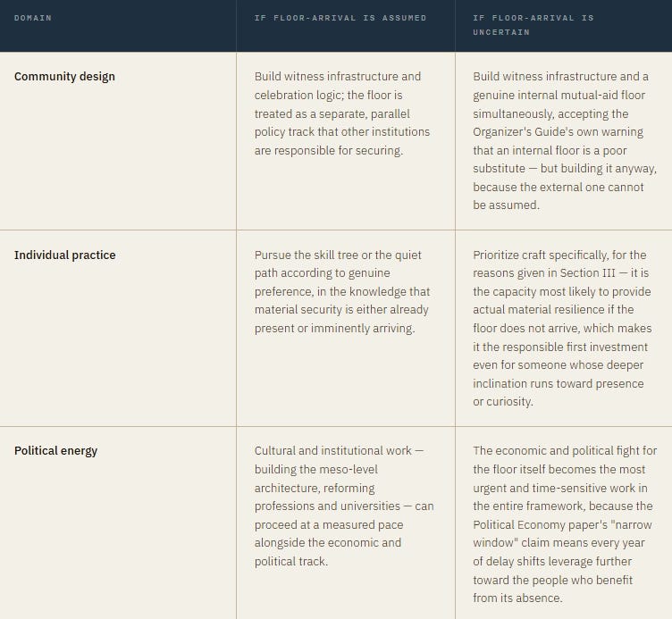672x619 pixels.
Task: Select the 'Political energy' row label
Action: 55,451
